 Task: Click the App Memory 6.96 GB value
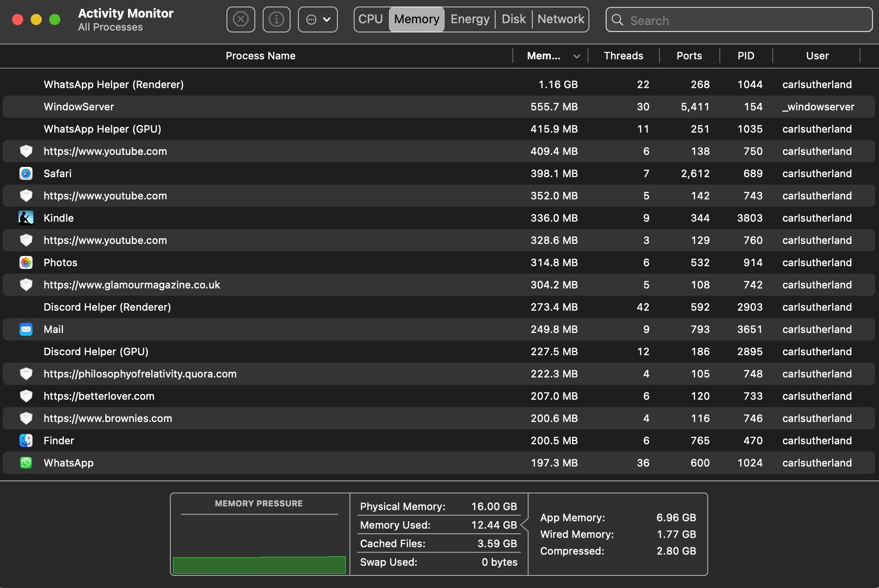pyautogui.click(x=676, y=518)
